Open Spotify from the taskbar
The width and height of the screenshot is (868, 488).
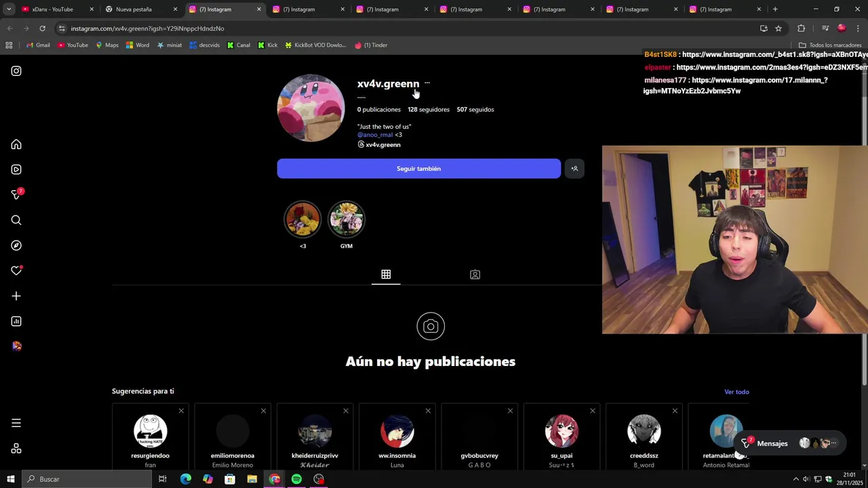click(x=296, y=479)
